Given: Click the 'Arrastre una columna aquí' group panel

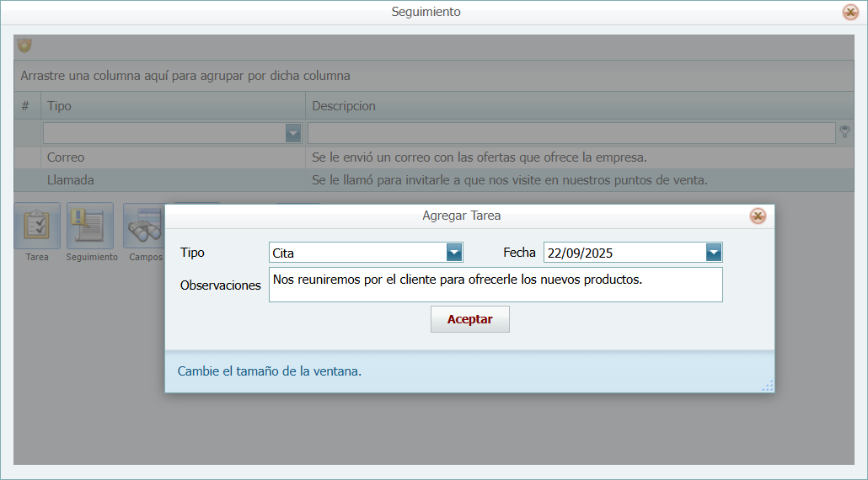Looking at the screenshot, I should click(433, 76).
